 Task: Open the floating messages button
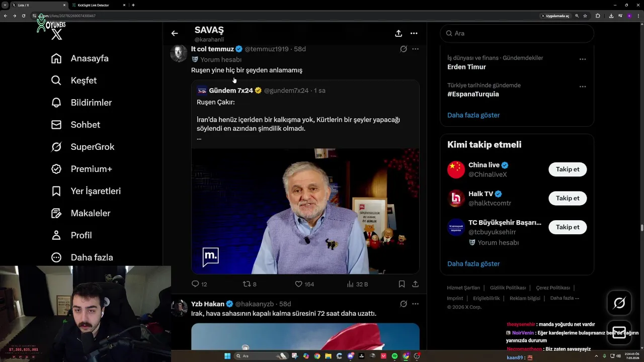click(x=619, y=332)
